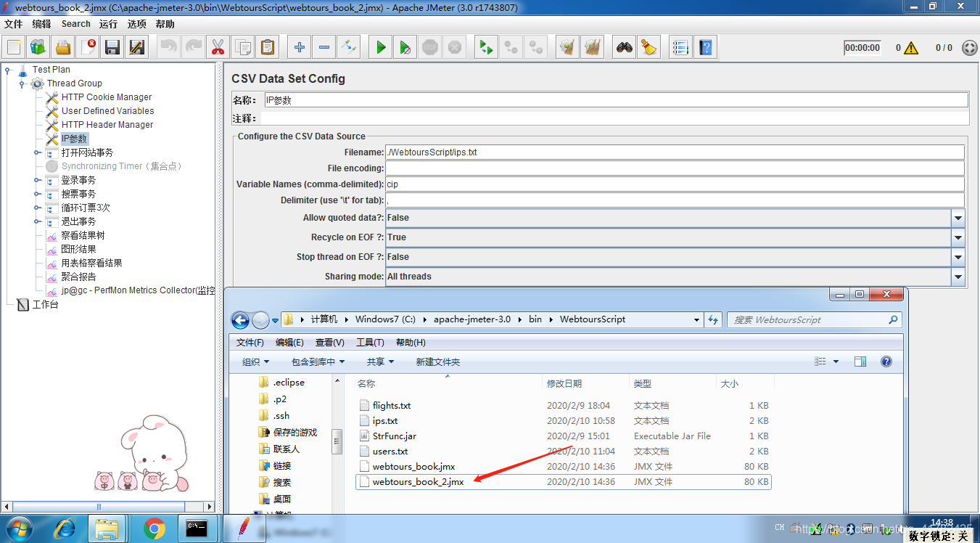This screenshot has height=543, width=980.
Task: Click the Copy toolbar icon
Action: click(x=242, y=48)
